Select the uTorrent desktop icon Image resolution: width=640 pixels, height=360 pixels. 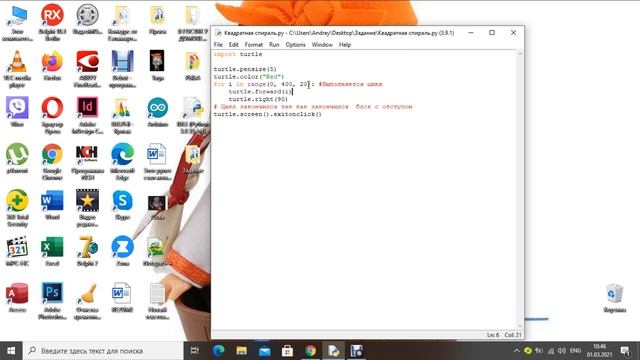coord(17,158)
